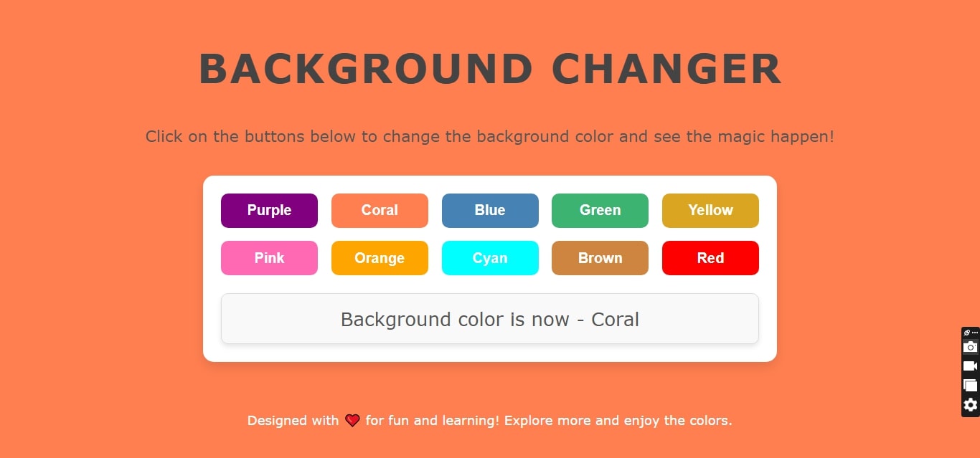Image resolution: width=980 pixels, height=458 pixels.
Task: Click the instruction text below the title
Action: pos(490,136)
